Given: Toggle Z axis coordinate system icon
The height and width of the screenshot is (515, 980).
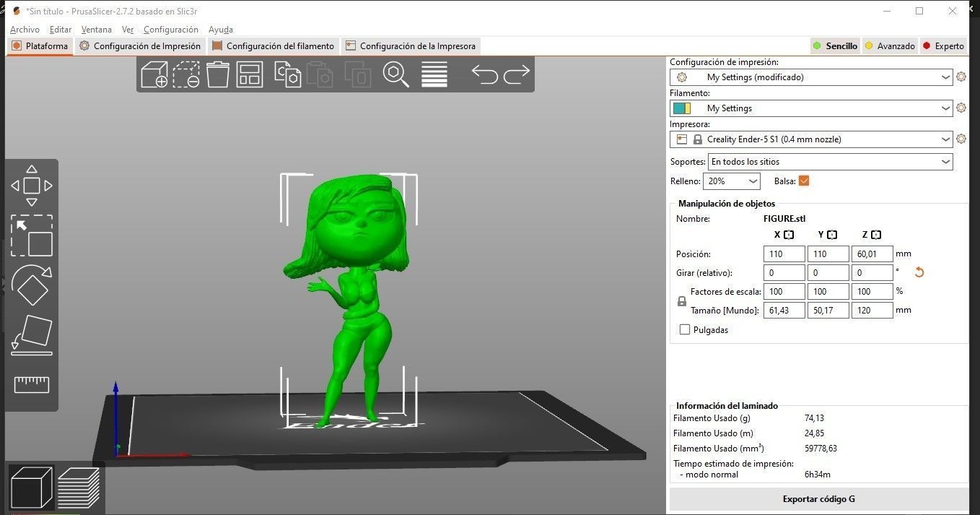Looking at the screenshot, I should [876, 235].
